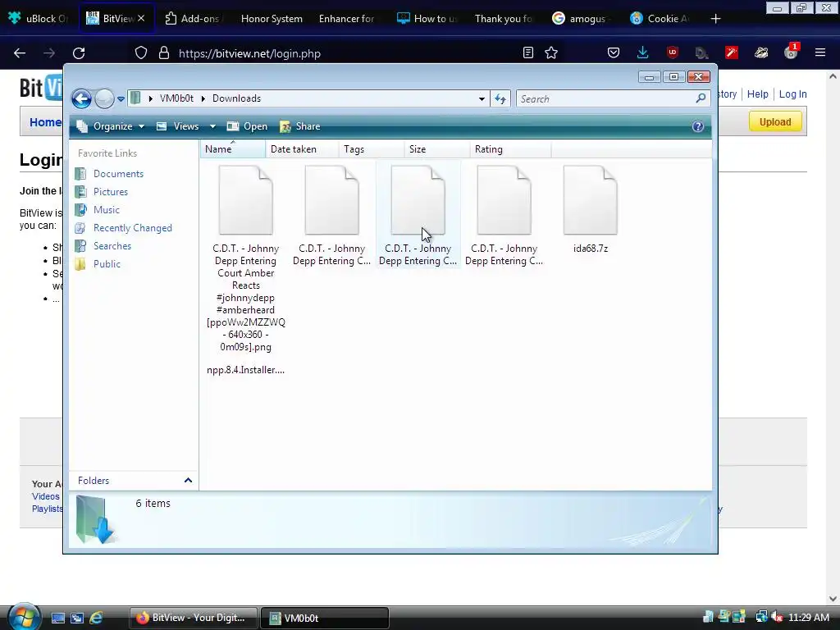
Task: Select the npp.8.4.Installer file name
Action: coord(245,370)
